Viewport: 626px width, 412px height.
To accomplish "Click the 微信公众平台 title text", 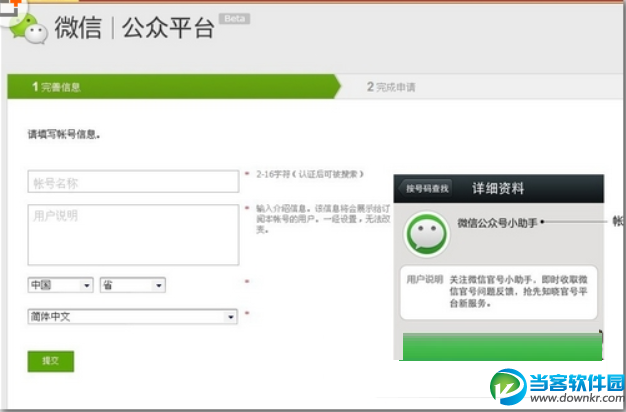I will point(135,28).
